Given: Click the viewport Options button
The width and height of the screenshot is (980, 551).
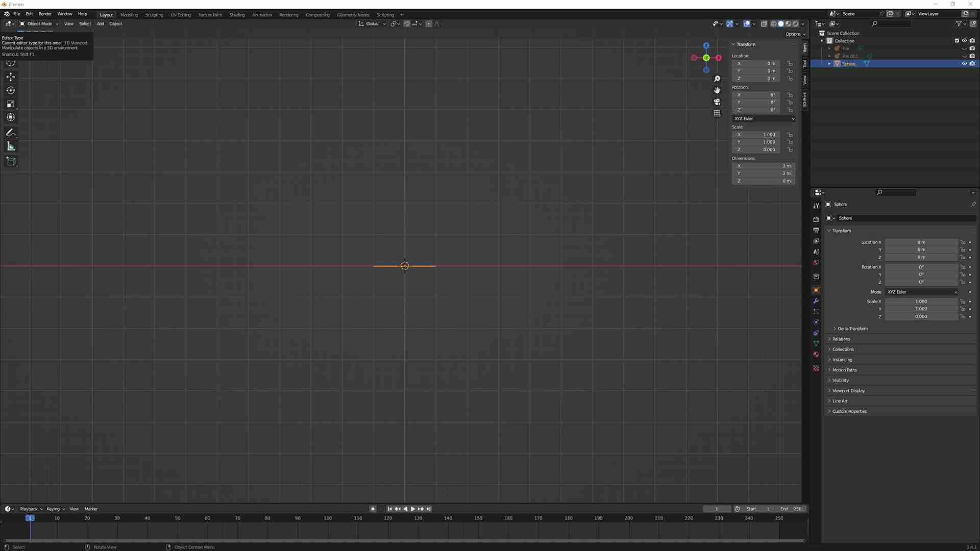Looking at the screenshot, I should point(795,34).
